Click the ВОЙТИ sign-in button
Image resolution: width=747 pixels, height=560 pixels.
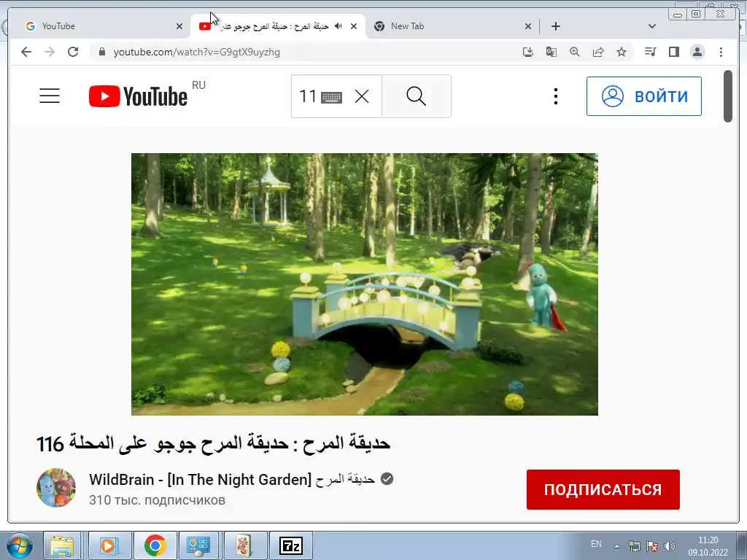pos(643,96)
